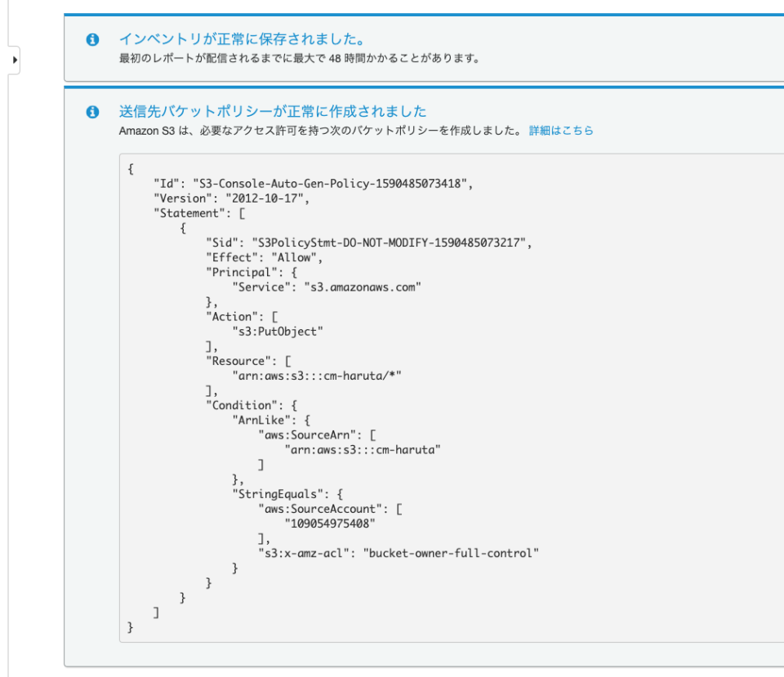
Task: Click the "Action": [ line
Action: pyautogui.click(x=242, y=317)
